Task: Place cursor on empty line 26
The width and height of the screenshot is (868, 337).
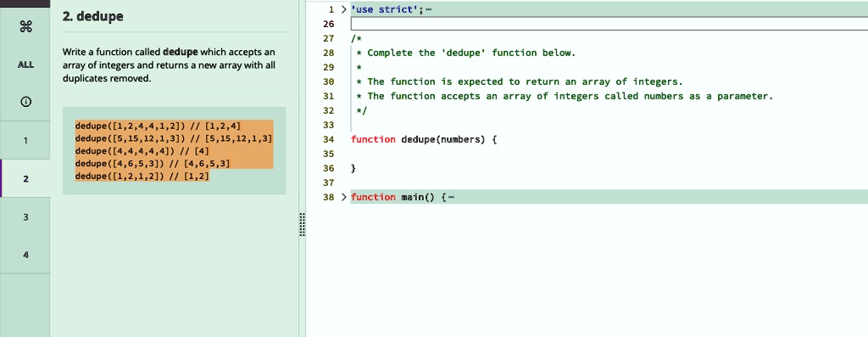Action: (609, 24)
